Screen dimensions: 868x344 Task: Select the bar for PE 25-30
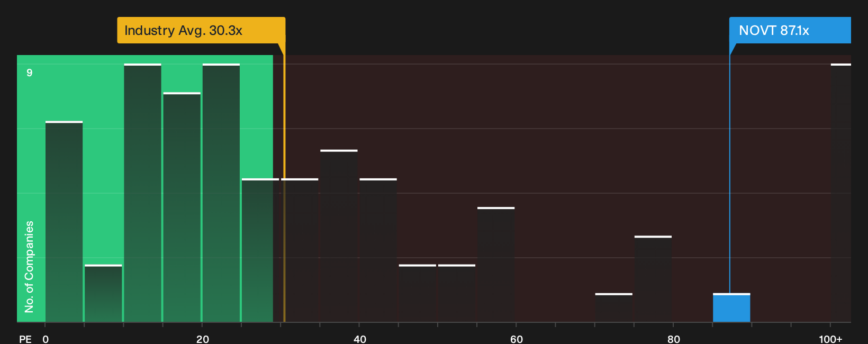(260, 250)
